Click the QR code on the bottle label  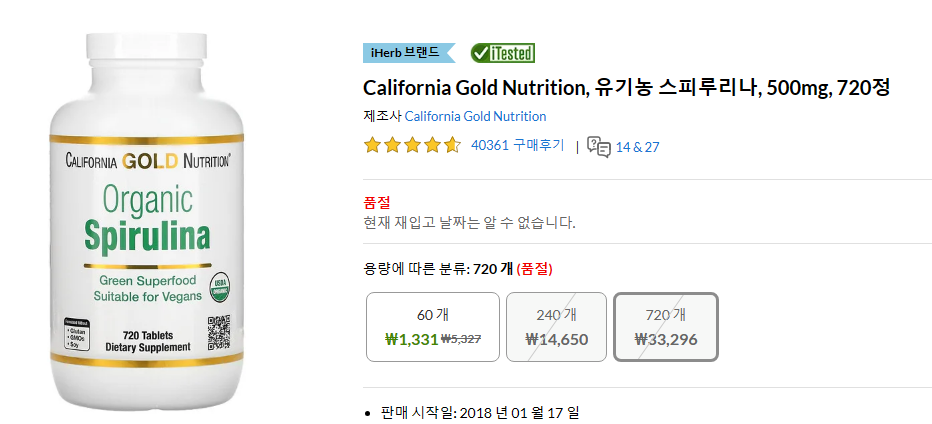(x=218, y=334)
